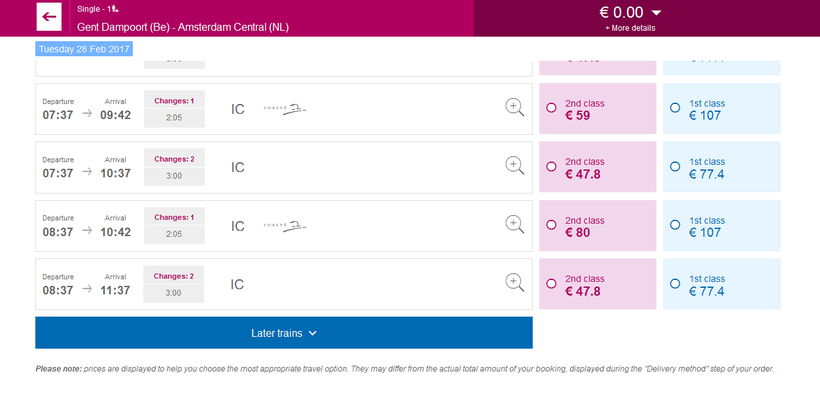Click the passenger icon beside Single
The image size is (820, 418).
[x=115, y=9]
